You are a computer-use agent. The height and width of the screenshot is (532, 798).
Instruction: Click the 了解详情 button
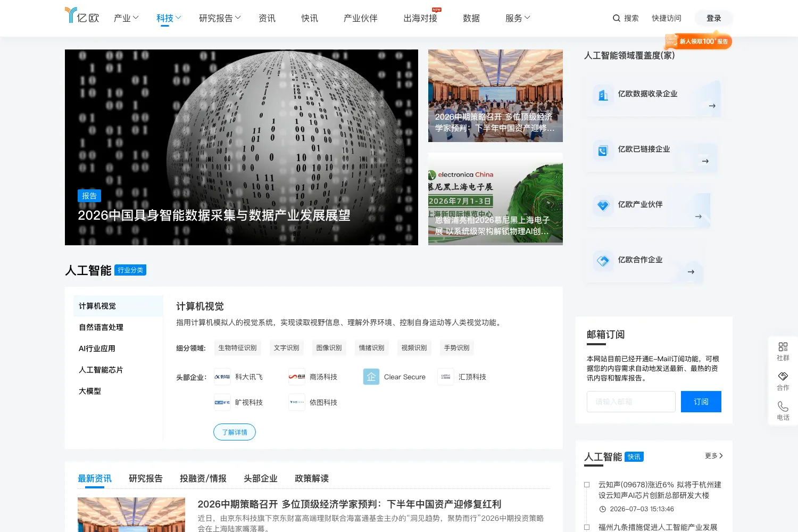click(x=235, y=432)
